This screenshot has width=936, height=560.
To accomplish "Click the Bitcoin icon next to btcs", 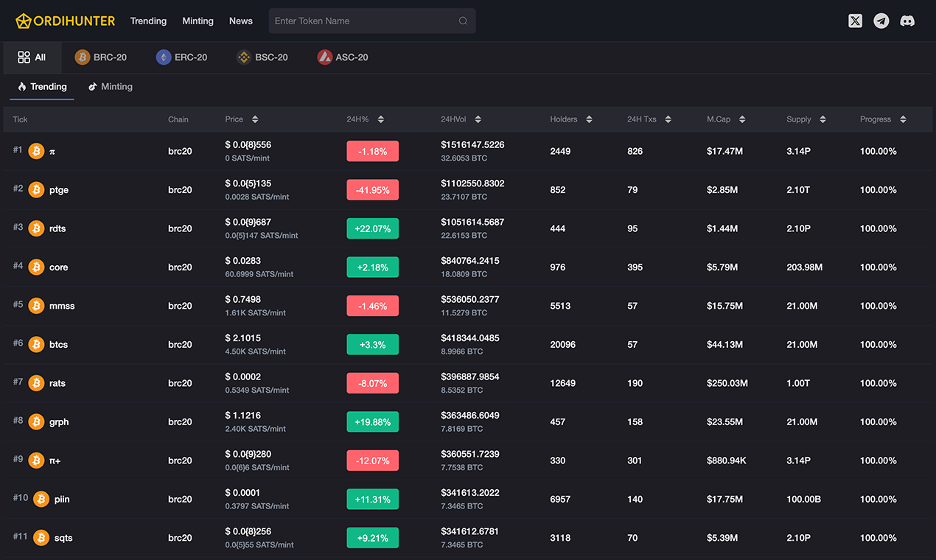I will pos(36,344).
